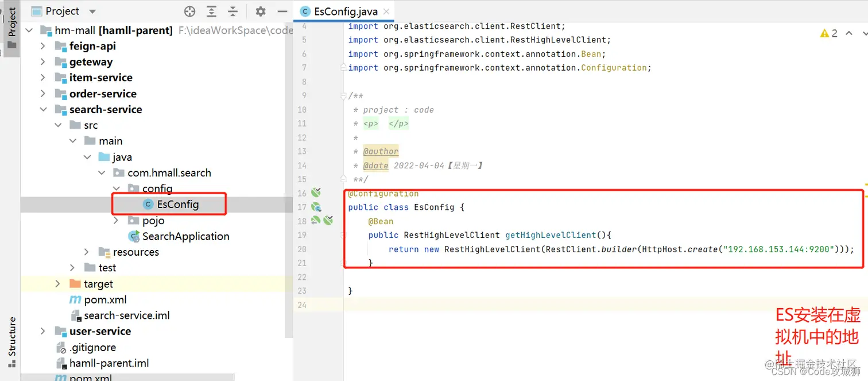The height and width of the screenshot is (381, 868).
Task: Select the EsConfig class in tree
Action: coord(178,204)
